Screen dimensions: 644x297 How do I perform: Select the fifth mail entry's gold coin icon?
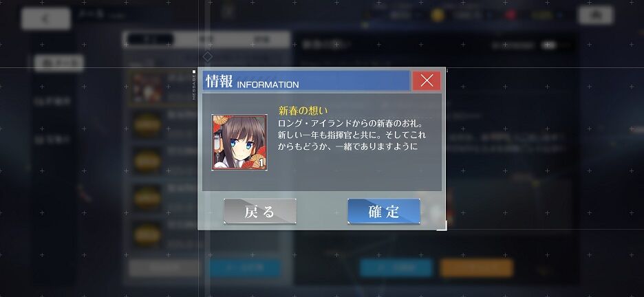click(x=147, y=235)
